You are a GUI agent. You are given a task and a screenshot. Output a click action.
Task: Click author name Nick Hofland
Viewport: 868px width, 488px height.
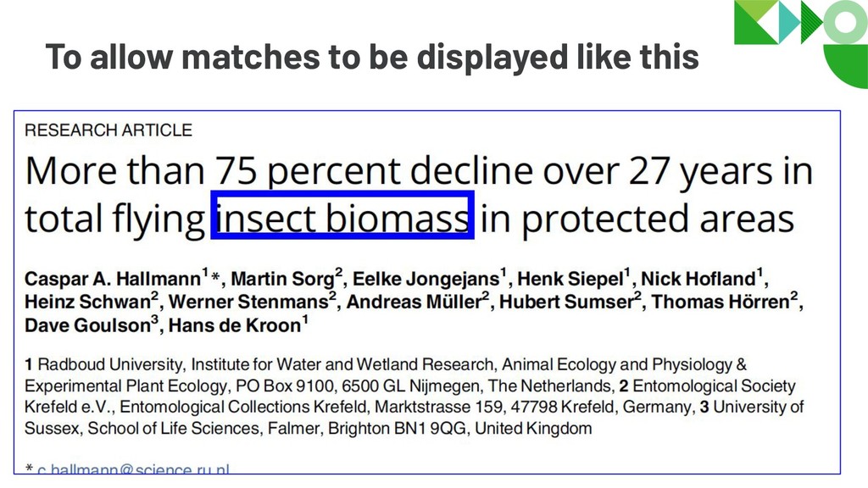tap(698, 278)
